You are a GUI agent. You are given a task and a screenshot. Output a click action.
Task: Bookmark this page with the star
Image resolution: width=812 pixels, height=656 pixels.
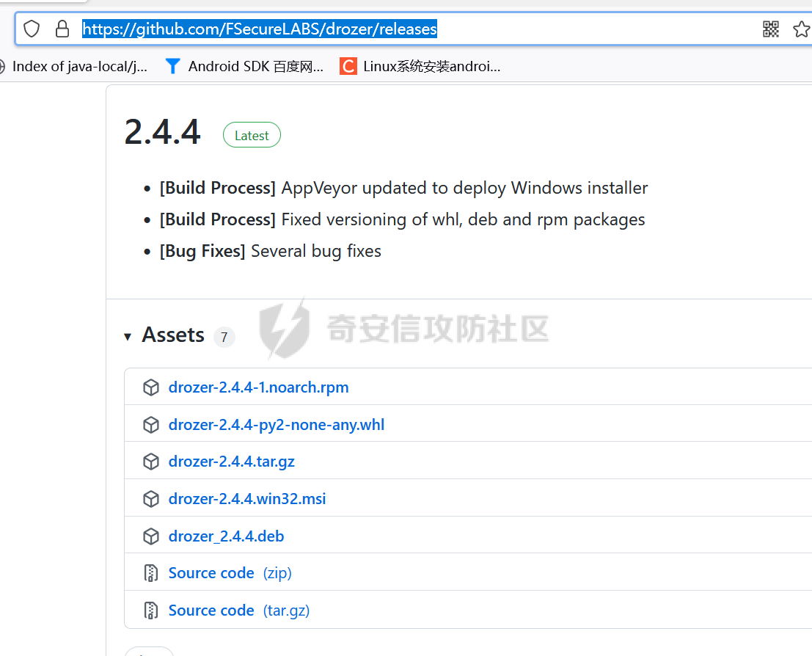801,29
